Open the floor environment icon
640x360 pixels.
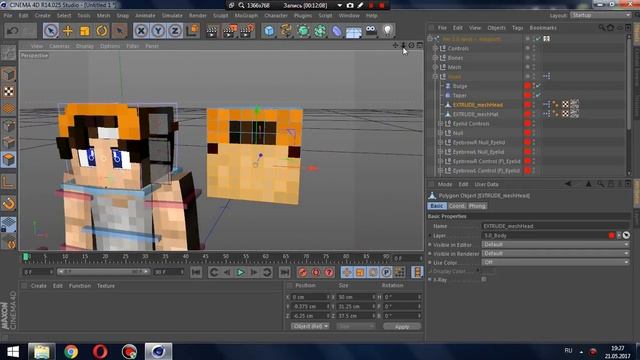coord(353,31)
